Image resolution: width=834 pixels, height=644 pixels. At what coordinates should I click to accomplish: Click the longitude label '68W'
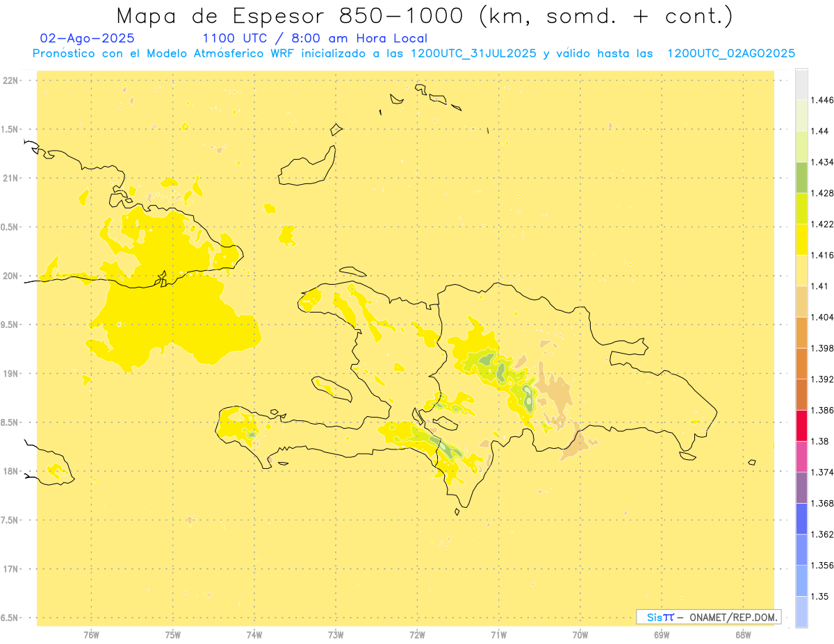[743, 634]
